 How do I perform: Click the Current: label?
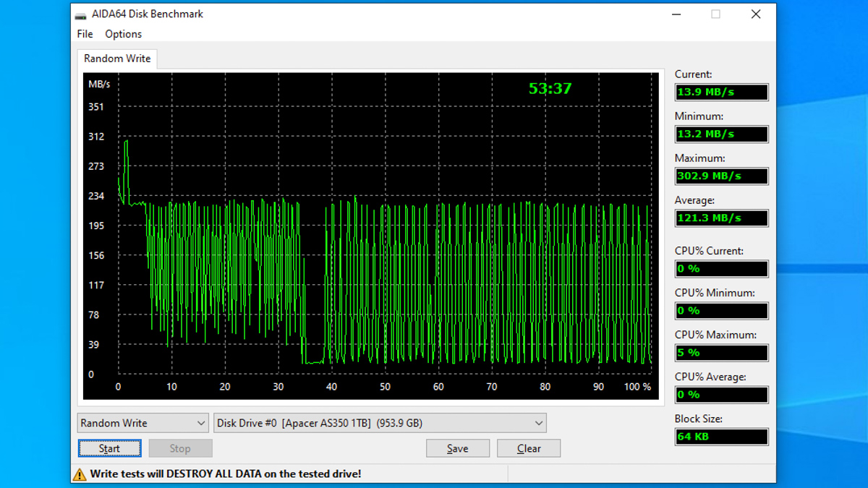click(693, 74)
